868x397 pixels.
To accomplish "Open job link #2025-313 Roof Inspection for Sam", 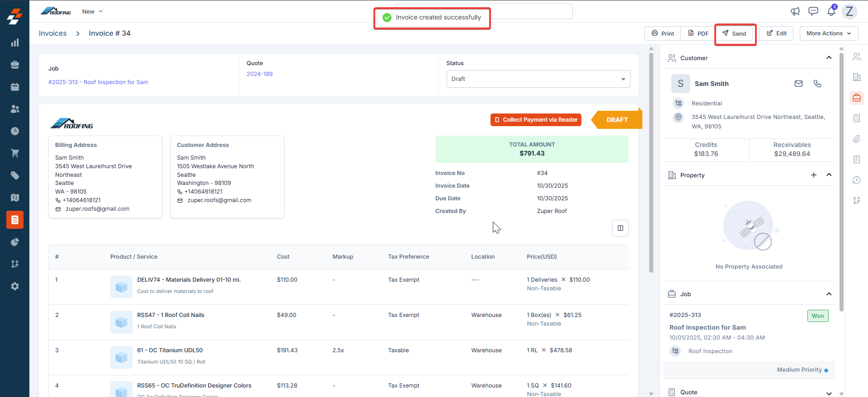I will coord(98,82).
